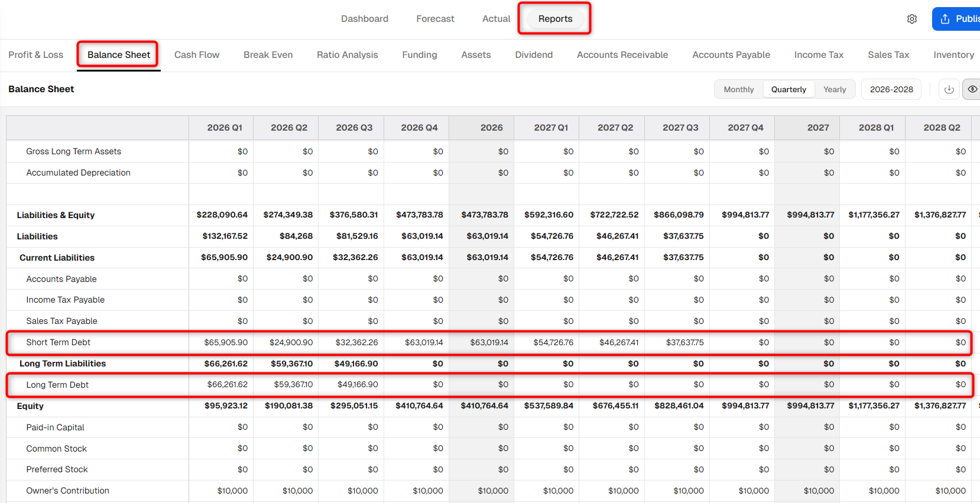Collapse the Equity row group
980x503 pixels.
tap(30, 406)
